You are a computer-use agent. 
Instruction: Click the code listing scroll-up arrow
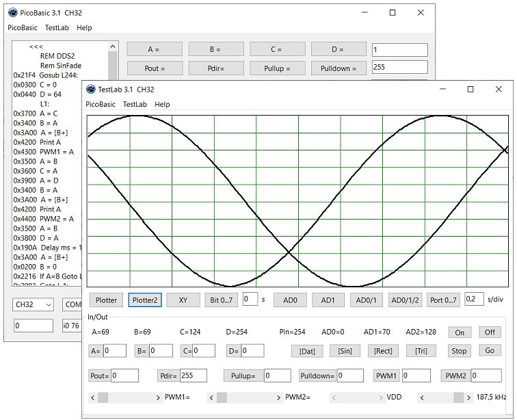pos(114,47)
